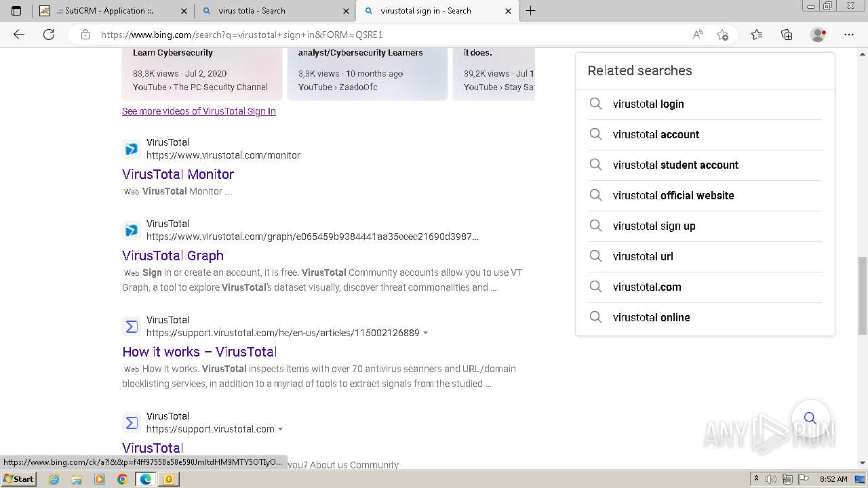Add this page to favorites
868x488 pixels.
(722, 35)
